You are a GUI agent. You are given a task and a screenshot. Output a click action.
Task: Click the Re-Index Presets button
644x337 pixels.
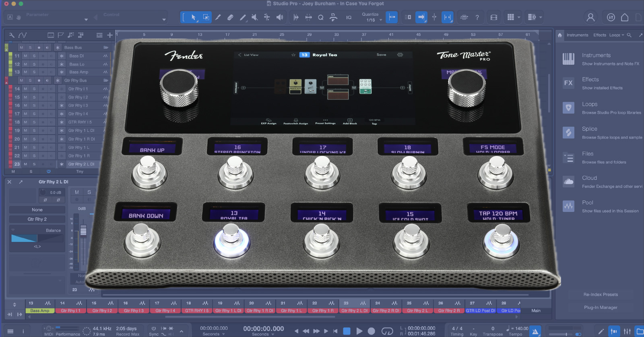600,294
